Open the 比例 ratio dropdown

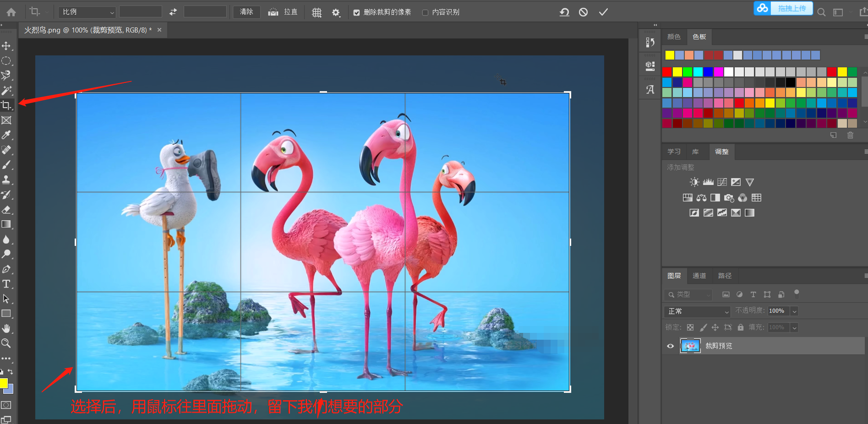(x=87, y=12)
